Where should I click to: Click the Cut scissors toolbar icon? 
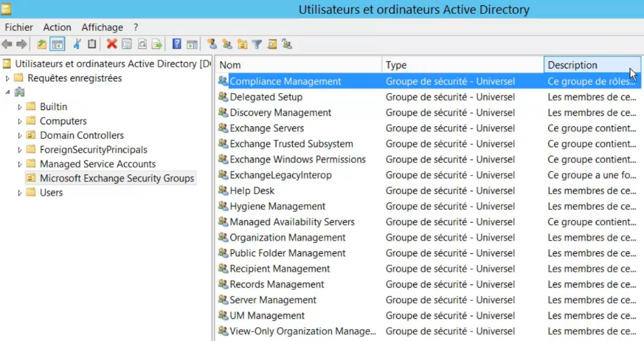tap(77, 44)
